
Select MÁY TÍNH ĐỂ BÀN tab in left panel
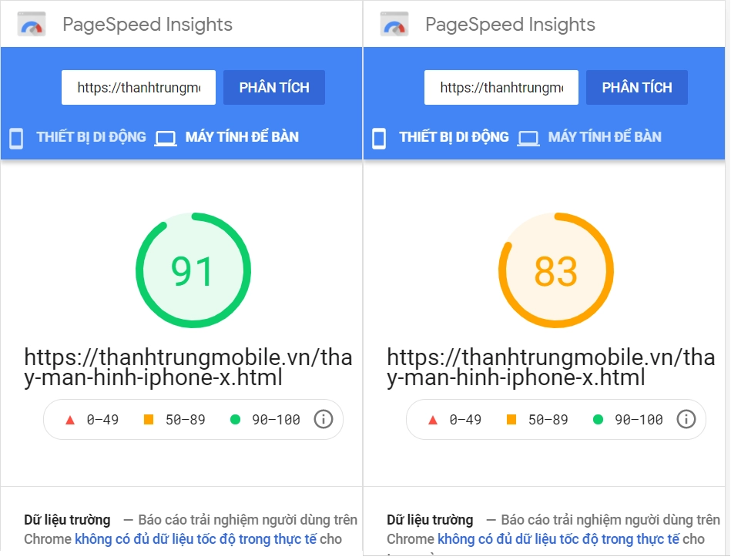[x=242, y=137]
